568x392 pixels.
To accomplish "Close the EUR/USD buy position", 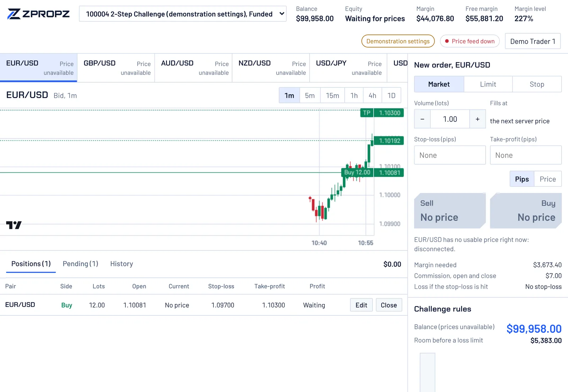I will (389, 305).
